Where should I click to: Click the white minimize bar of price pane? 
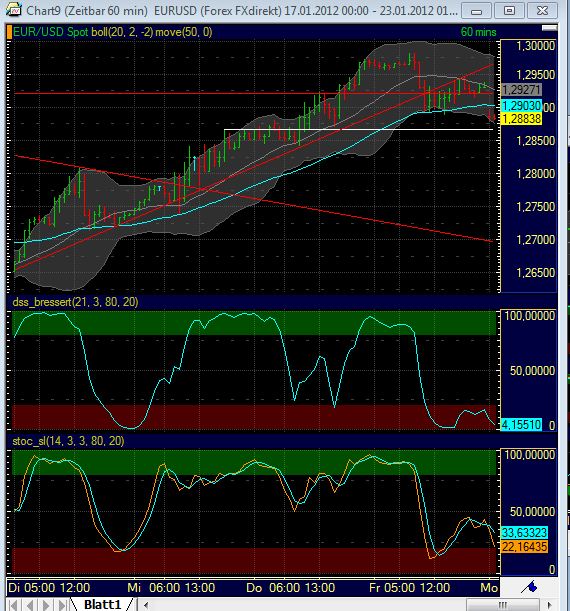point(549,28)
